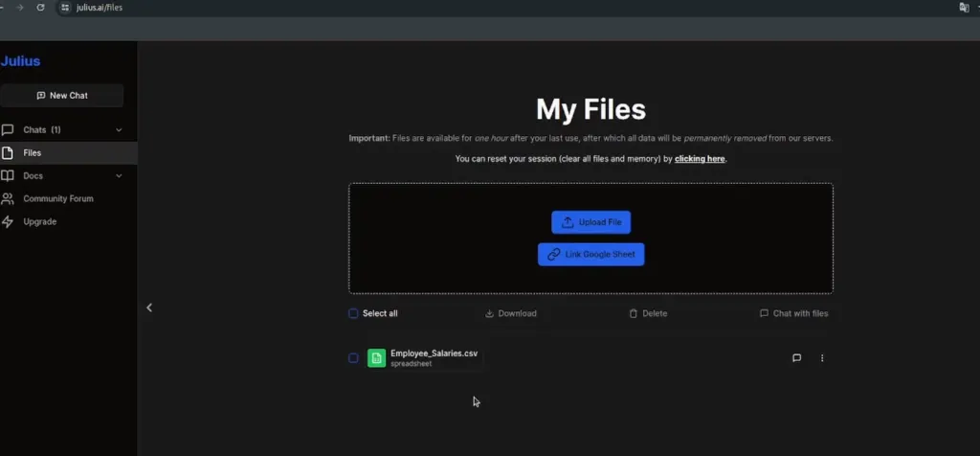
Task: Click the Upload File button
Action: [x=590, y=222]
